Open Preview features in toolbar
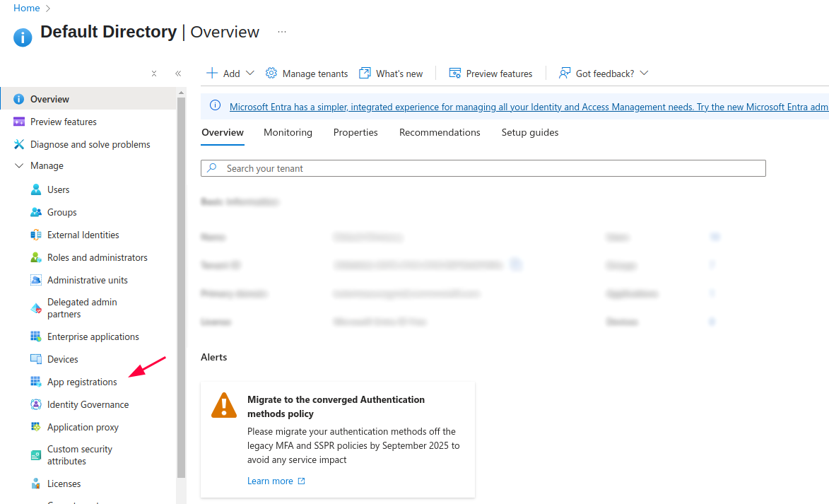829x504 pixels. point(490,74)
